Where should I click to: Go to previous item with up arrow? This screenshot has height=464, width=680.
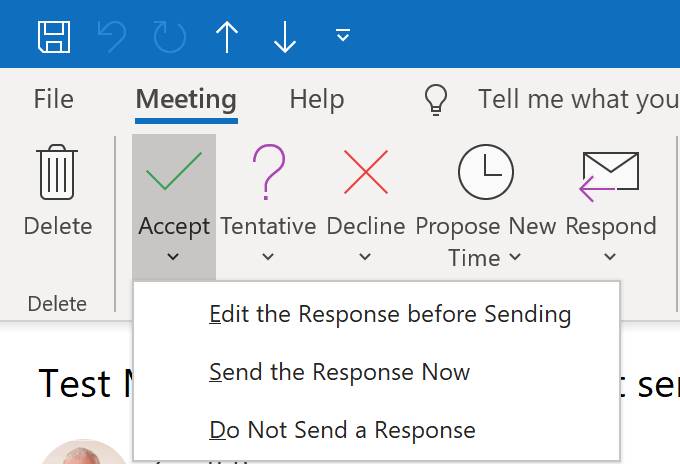click(x=227, y=37)
